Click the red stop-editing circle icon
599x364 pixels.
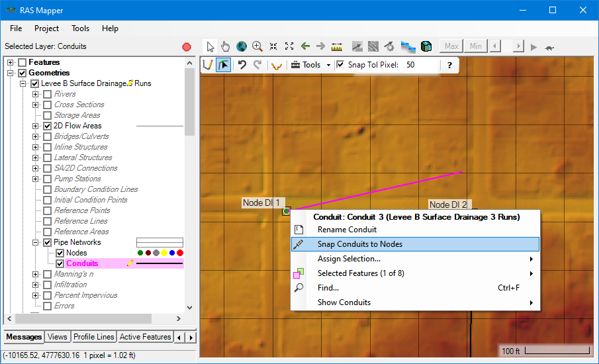187,47
